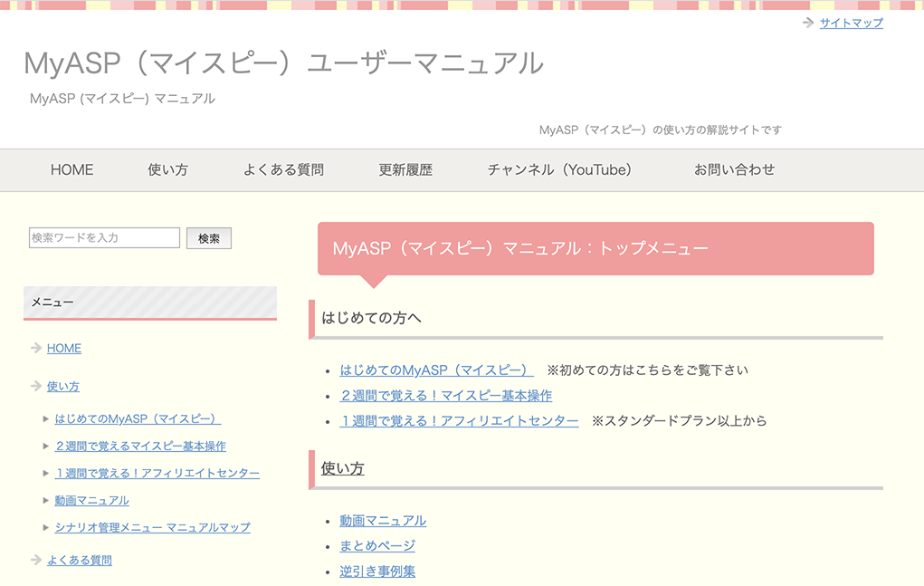
Task: Open the HOME link in the sidebar menu
Action: [x=64, y=349]
